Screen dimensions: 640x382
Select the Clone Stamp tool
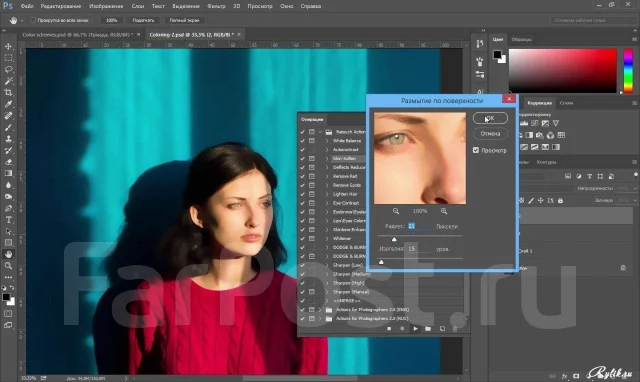pyautogui.click(x=8, y=139)
